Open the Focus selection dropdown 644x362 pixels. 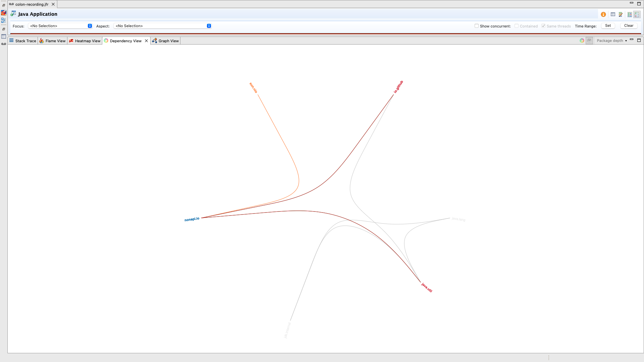(x=60, y=26)
